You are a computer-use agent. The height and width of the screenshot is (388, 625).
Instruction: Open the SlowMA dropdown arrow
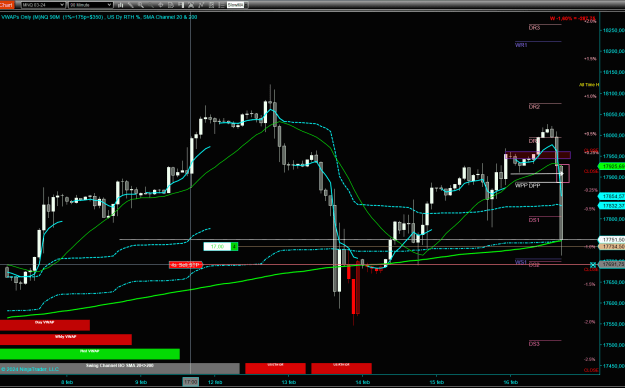click(x=246, y=5)
